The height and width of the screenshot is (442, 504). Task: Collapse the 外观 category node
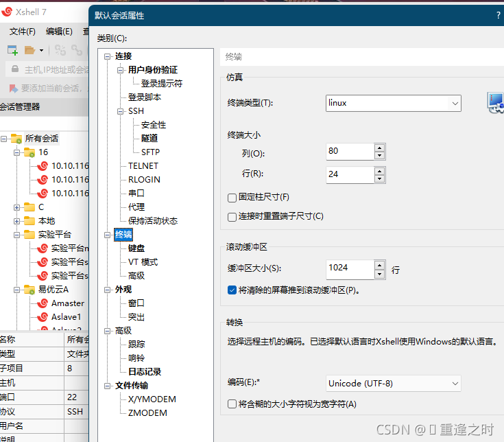click(107, 290)
